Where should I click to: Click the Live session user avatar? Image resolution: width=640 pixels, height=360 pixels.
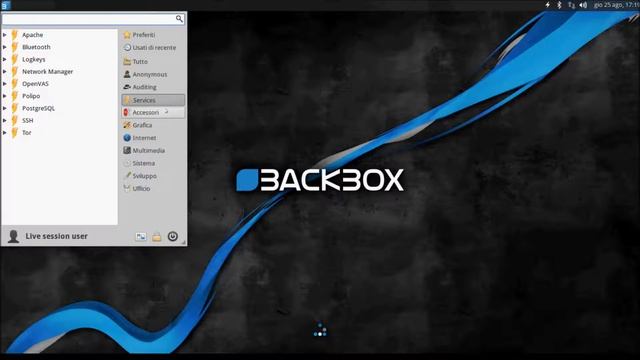[13, 236]
